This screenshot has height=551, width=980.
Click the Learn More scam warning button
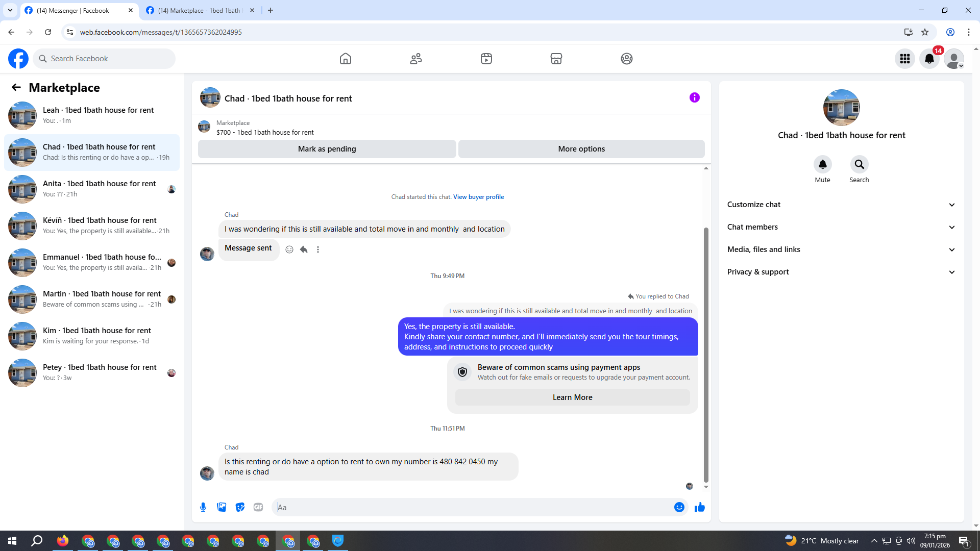(572, 397)
